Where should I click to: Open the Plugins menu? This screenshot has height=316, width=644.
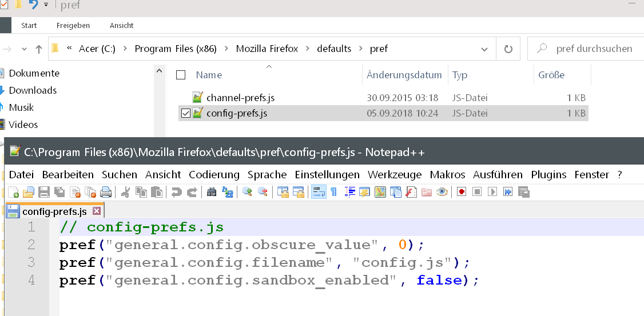tap(548, 175)
